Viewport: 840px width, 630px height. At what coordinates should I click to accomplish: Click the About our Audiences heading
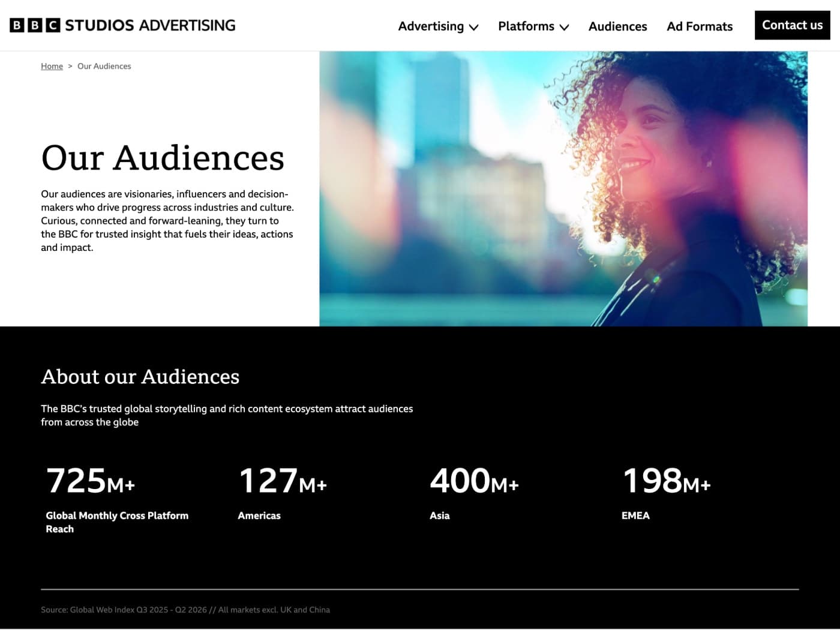(x=140, y=376)
